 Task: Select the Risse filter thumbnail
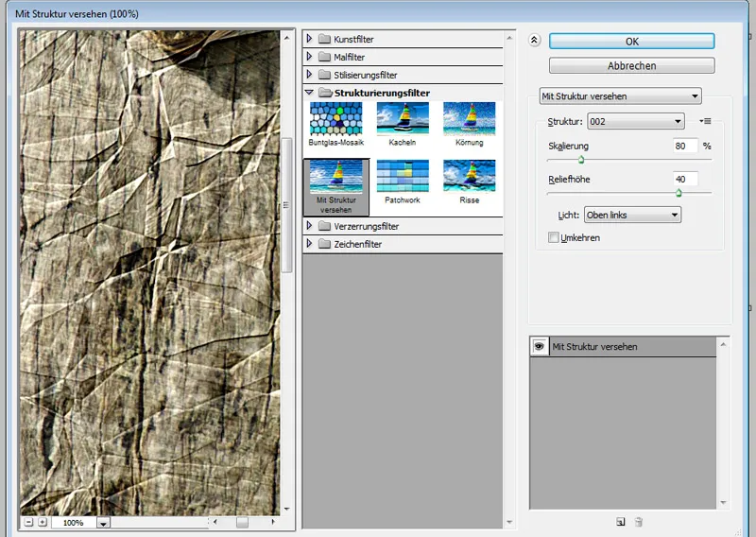tap(469, 176)
